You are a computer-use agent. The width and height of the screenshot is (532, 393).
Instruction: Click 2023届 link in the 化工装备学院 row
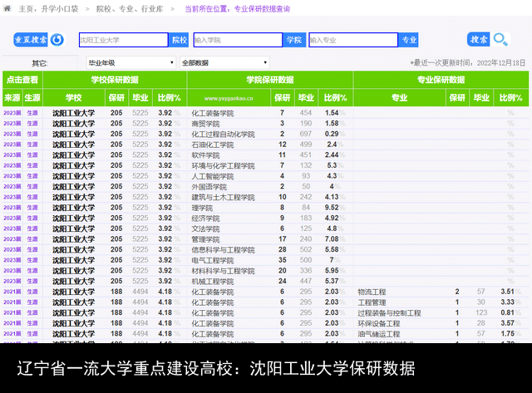(x=12, y=113)
